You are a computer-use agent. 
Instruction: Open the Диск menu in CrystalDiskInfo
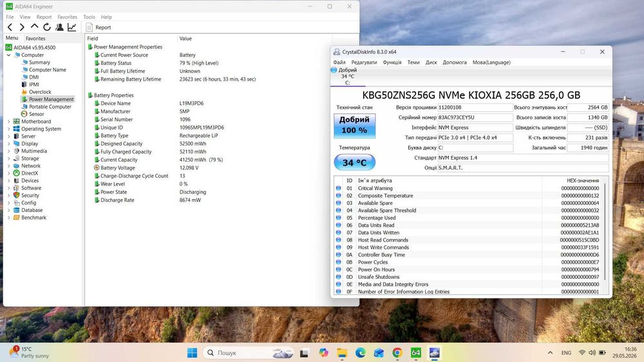[x=431, y=62]
